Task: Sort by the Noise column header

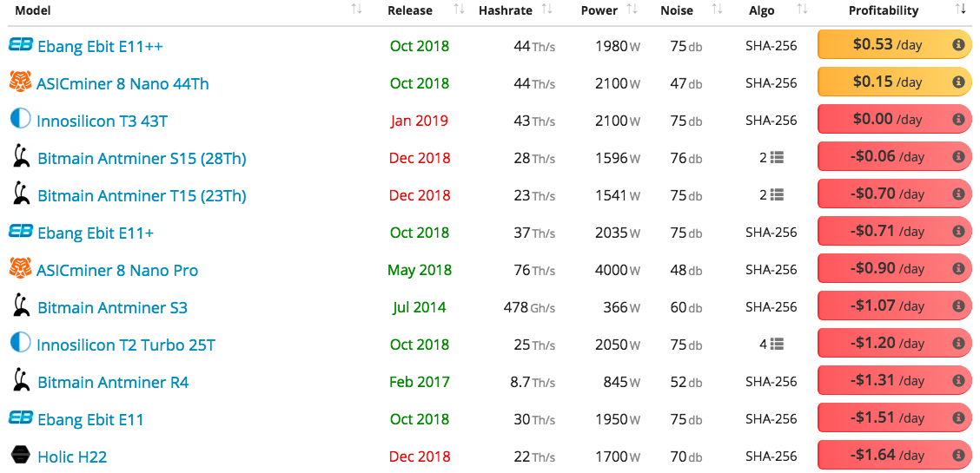Action: 679,10
